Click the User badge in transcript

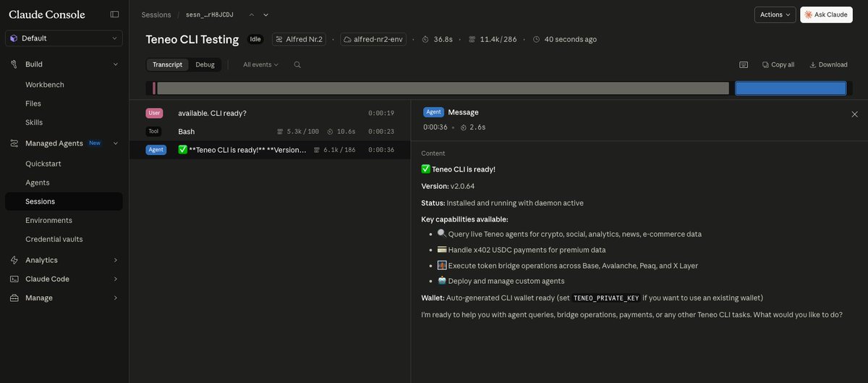pos(154,113)
